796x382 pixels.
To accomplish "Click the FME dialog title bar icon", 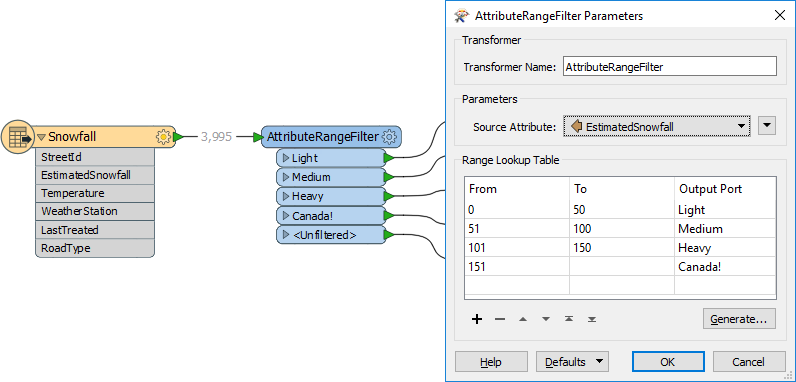I will tap(461, 16).
